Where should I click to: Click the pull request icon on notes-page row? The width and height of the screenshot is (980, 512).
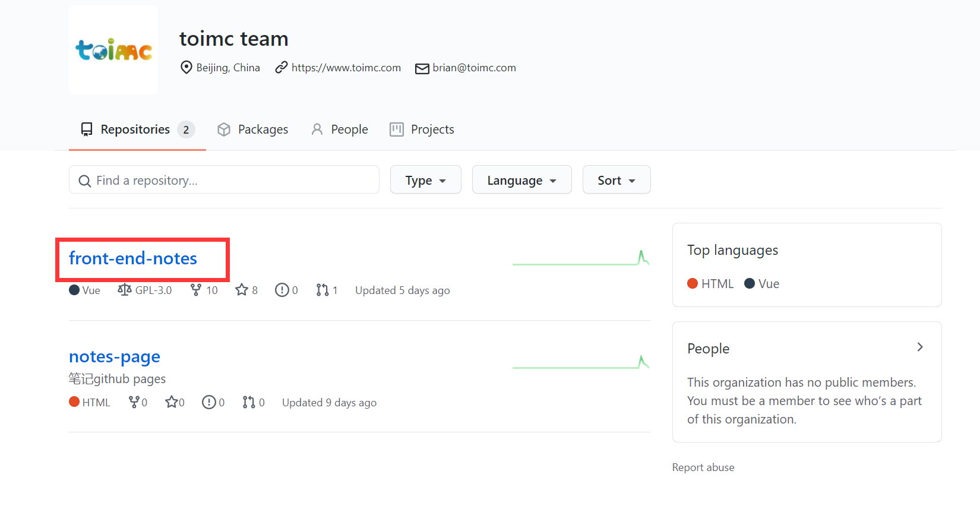tap(249, 402)
